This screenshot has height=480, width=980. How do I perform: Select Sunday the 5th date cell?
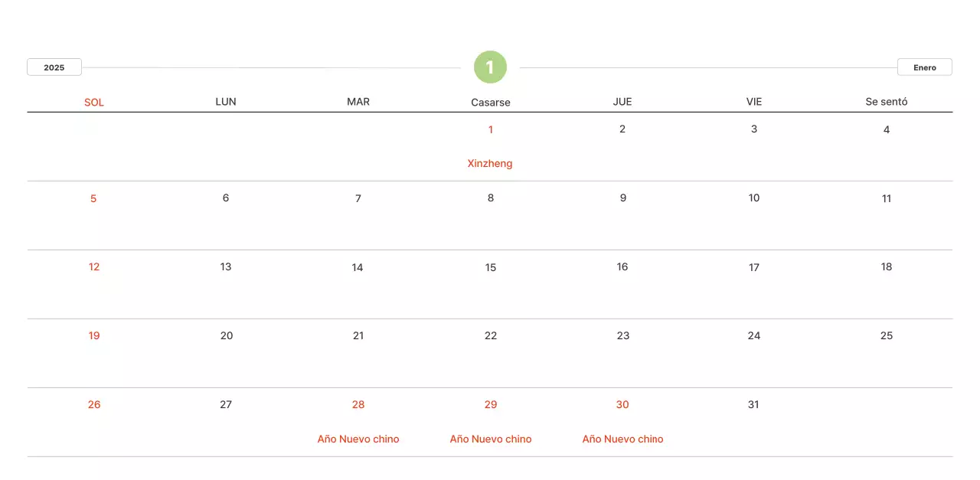tap(93, 198)
